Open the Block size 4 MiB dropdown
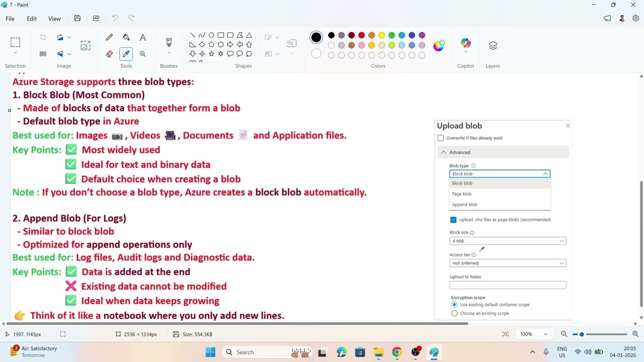644x362 pixels. 508,241
